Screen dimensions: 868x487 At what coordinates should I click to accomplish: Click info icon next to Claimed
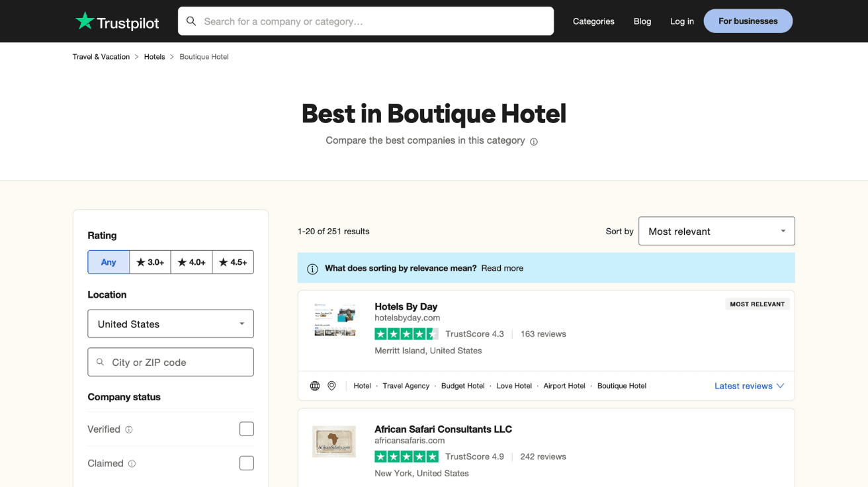click(132, 464)
